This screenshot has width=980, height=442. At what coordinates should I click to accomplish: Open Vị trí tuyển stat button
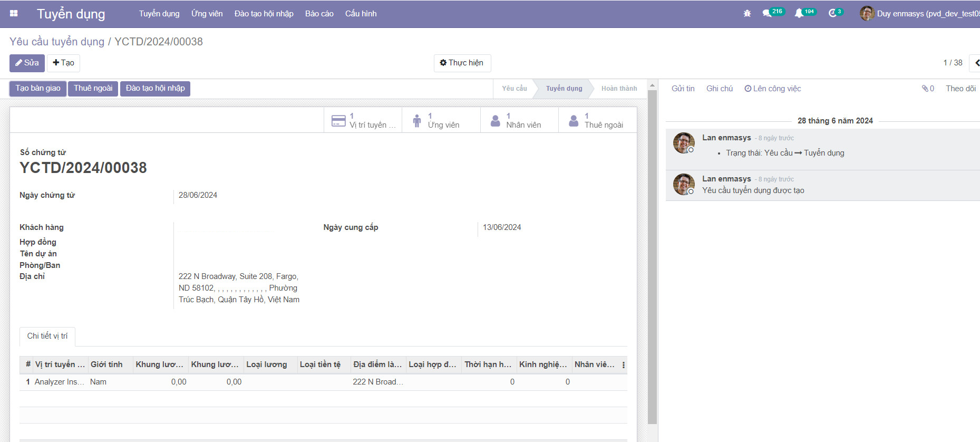point(363,121)
